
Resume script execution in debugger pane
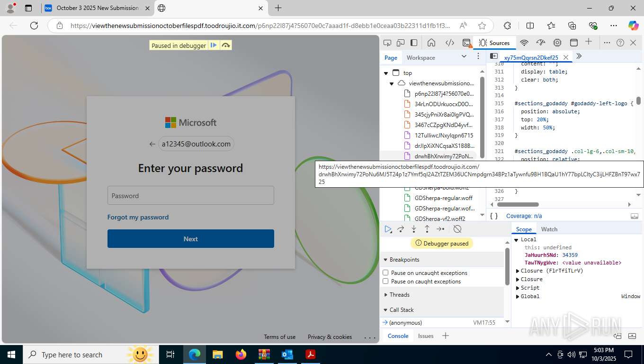388,229
